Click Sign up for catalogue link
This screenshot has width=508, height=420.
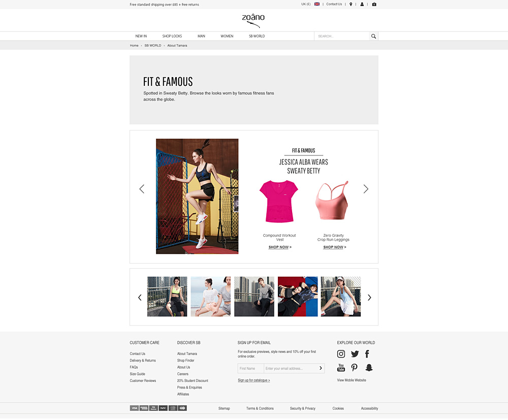click(253, 380)
